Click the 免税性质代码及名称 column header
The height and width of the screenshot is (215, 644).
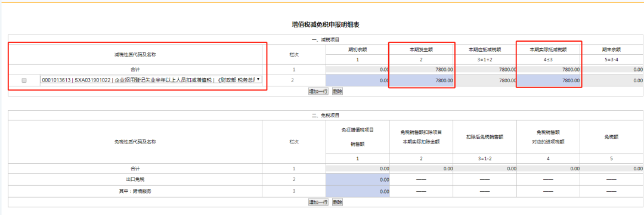click(x=135, y=142)
